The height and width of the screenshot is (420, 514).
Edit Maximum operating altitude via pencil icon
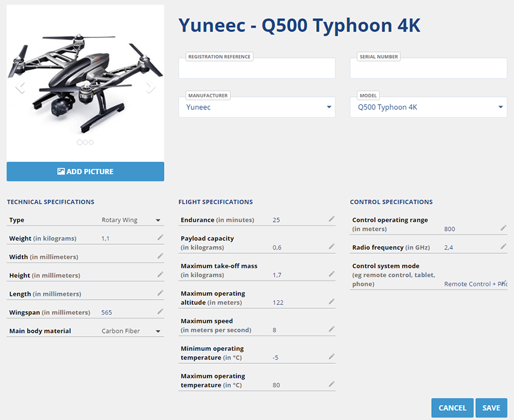[x=332, y=302]
